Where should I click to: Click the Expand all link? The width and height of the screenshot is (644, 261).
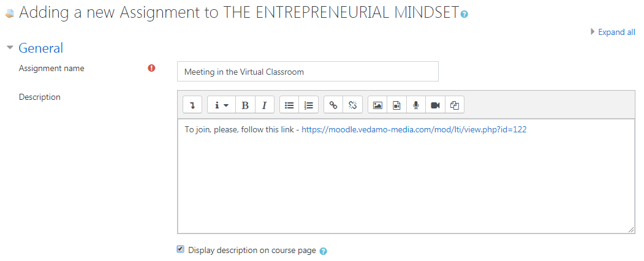(x=616, y=32)
